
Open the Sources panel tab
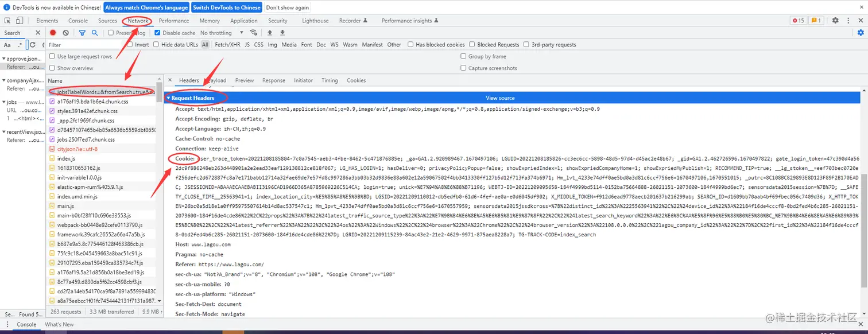tap(107, 21)
